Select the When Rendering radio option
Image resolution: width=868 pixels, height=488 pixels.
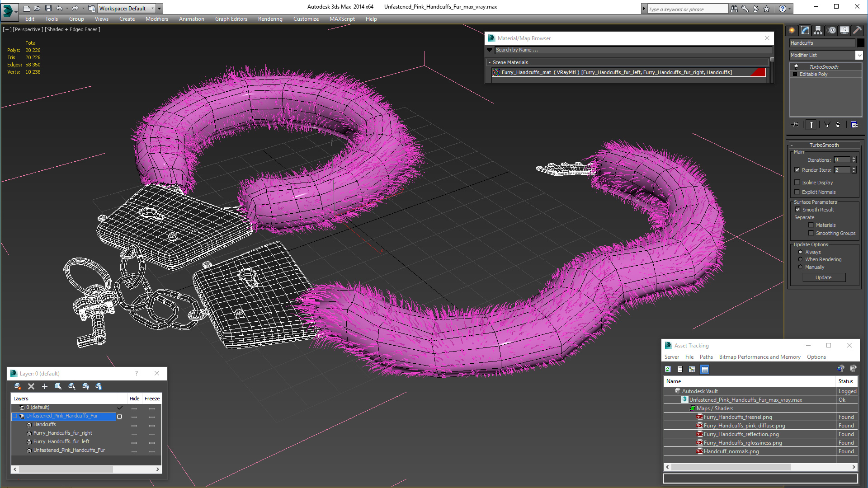800,259
